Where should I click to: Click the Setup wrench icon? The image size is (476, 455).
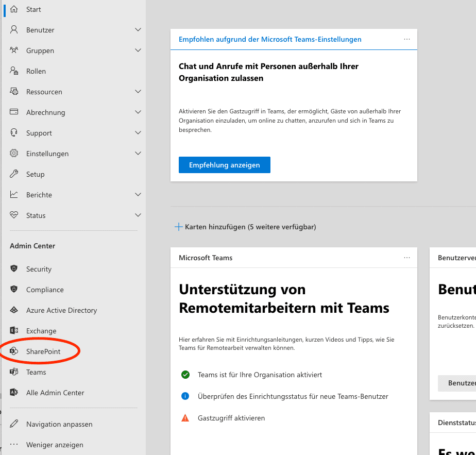pos(14,174)
